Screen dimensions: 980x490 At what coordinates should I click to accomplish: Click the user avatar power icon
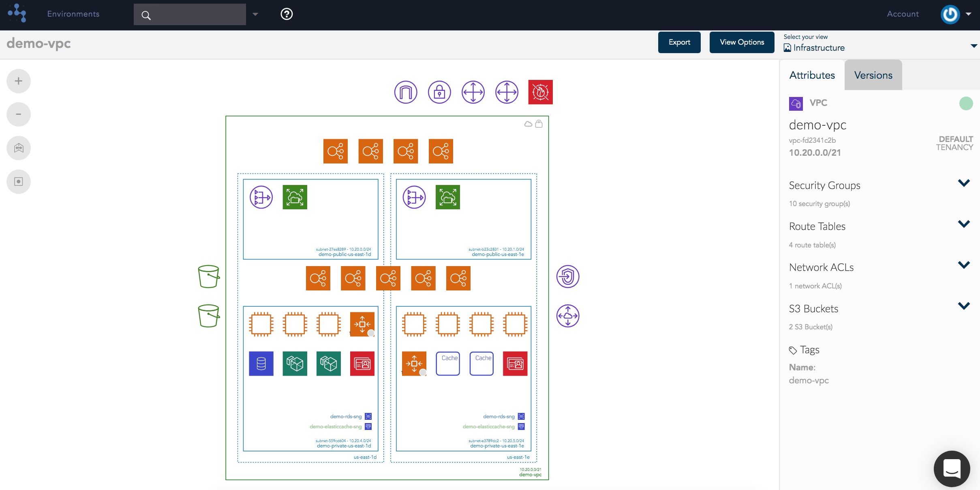pyautogui.click(x=950, y=14)
